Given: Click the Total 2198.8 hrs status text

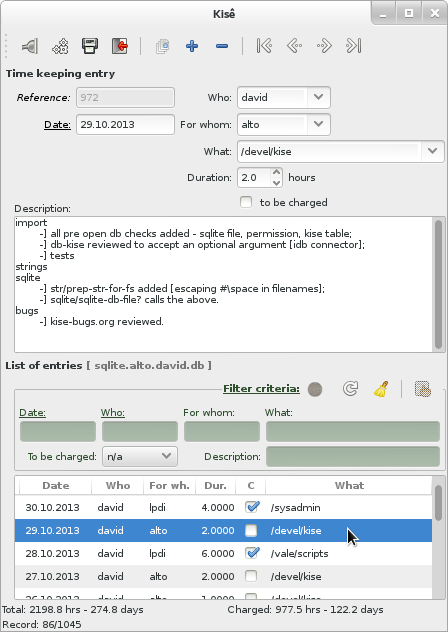Looking at the screenshot, I should (73, 609).
